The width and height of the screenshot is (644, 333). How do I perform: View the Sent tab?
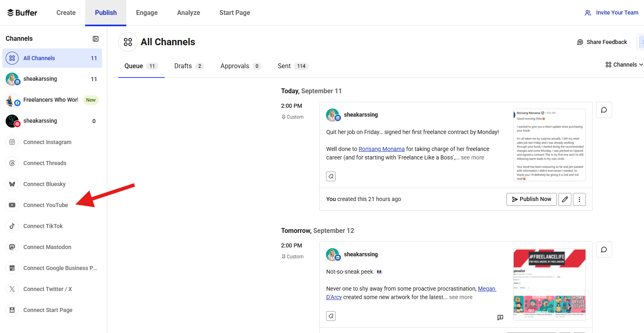(x=293, y=66)
